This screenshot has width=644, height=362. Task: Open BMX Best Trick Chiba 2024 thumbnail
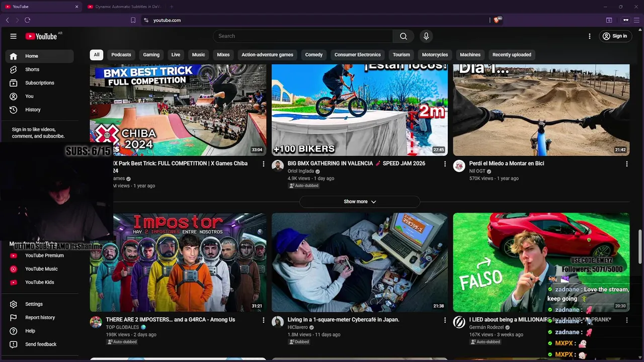click(x=178, y=110)
